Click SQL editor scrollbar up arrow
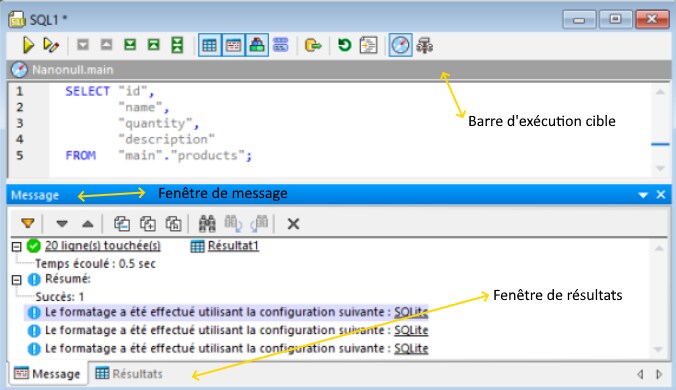The image size is (676, 390). click(x=660, y=92)
